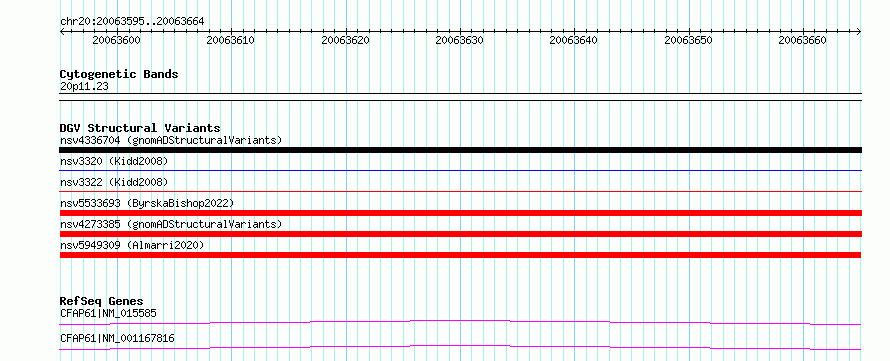Click ruler position label 20063660
Image resolution: width=890 pixels, height=361 pixels.
(x=803, y=41)
